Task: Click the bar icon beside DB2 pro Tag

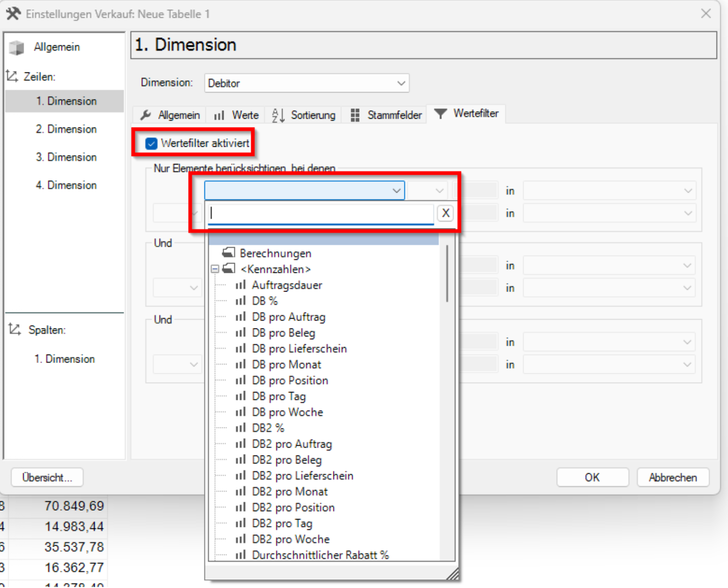Action: [x=240, y=523]
